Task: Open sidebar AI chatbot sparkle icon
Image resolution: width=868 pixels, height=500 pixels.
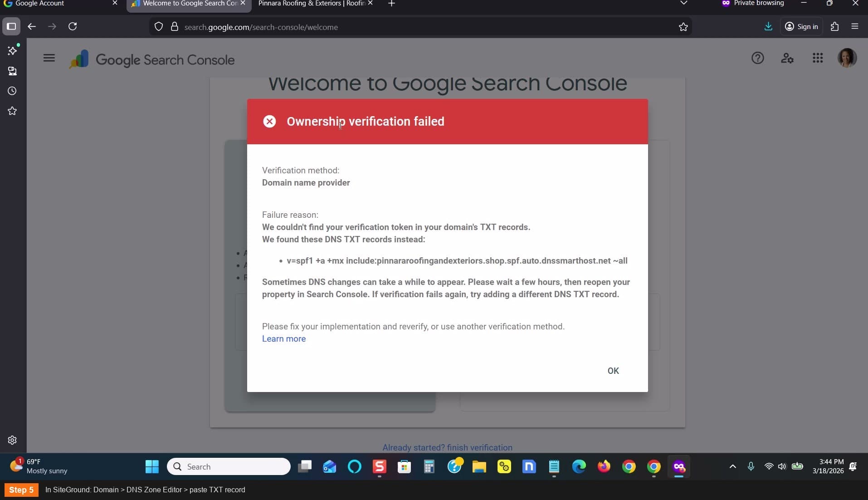Action: click(x=12, y=50)
